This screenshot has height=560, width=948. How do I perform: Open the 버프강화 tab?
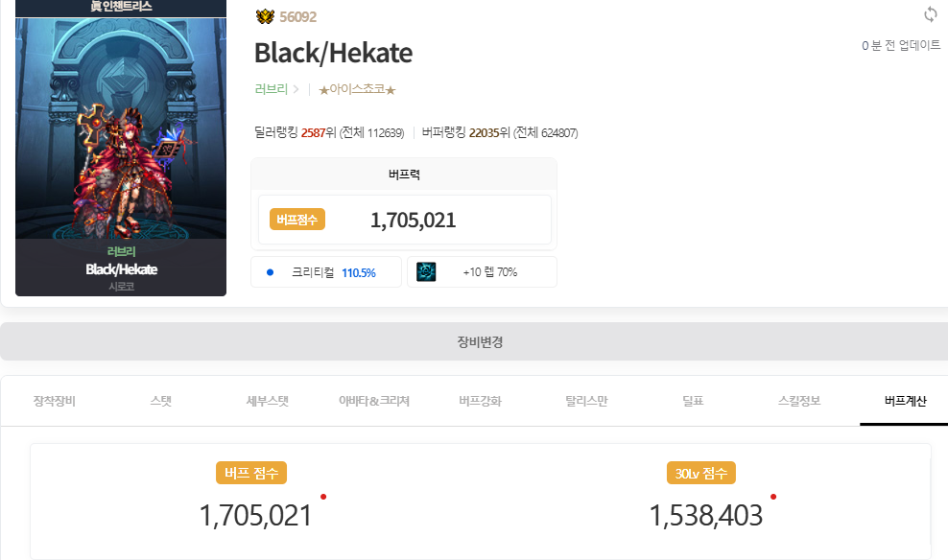tap(480, 401)
